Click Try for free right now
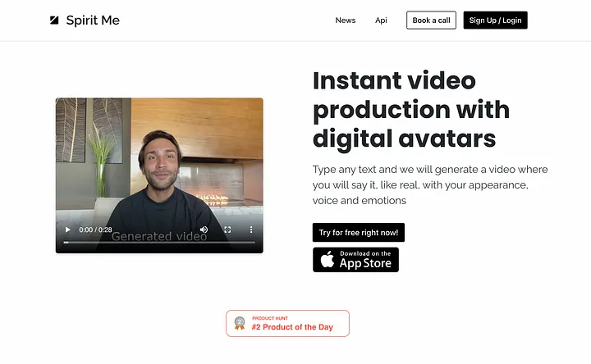The height and width of the screenshot is (364, 591). [359, 233]
